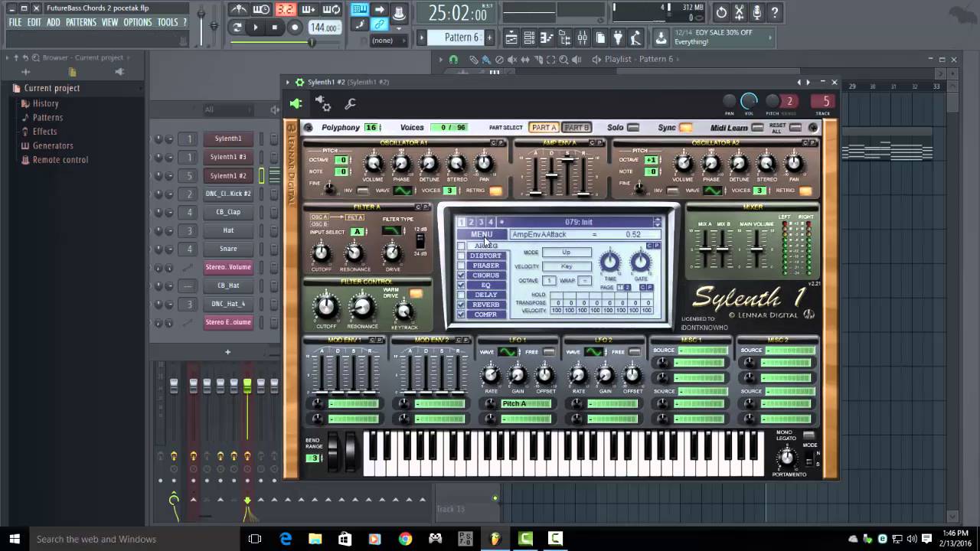Open the Pattern 6 selector
Image resolution: width=980 pixels, height=551 pixels.
[x=462, y=37]
